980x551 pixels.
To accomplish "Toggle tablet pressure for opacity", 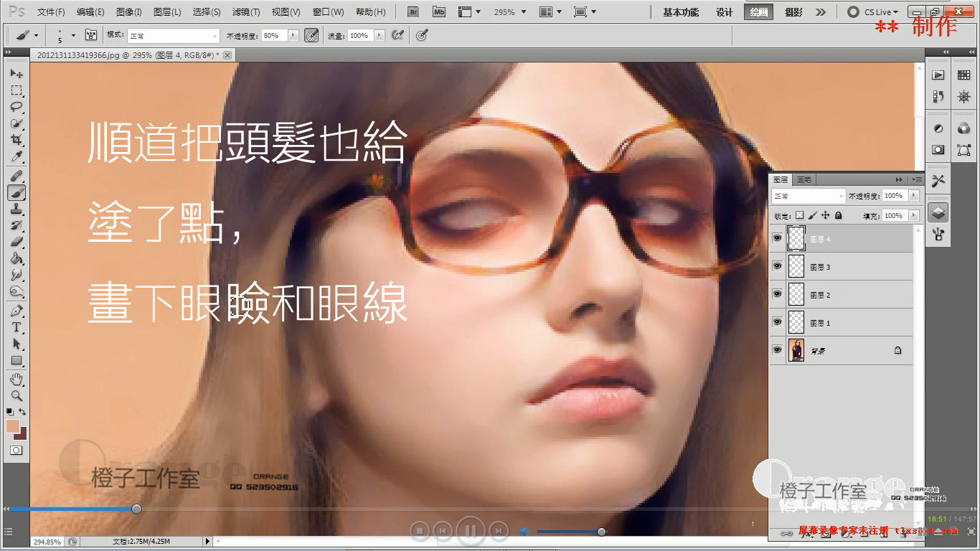I will coord(311,35).
